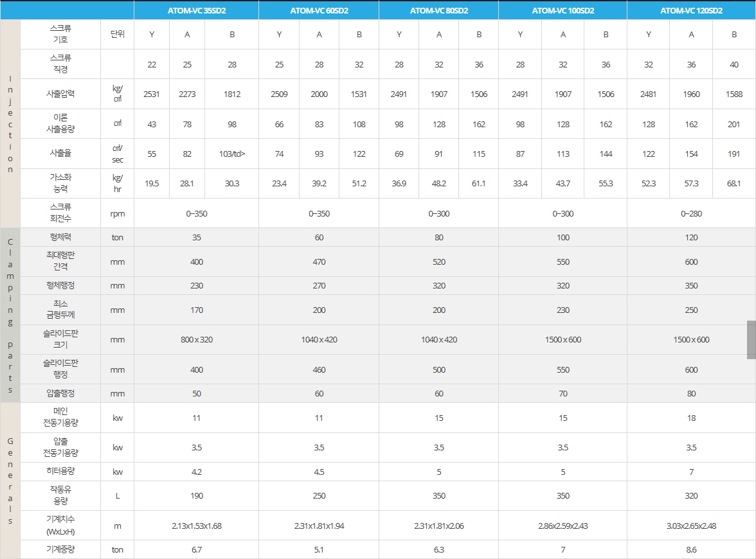The height and width of the screenshot is (559, 756).
Task: Click the 스크류 직경 row label
Action: pyautogui.click(x=60, y=64)
